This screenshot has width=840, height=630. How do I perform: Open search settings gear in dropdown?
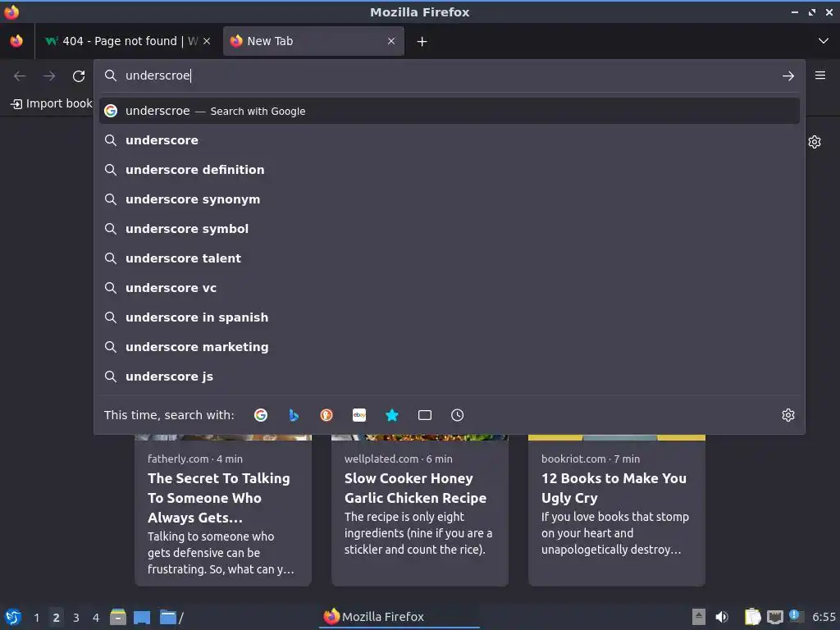pyautogui.click(x=788, y=415)
